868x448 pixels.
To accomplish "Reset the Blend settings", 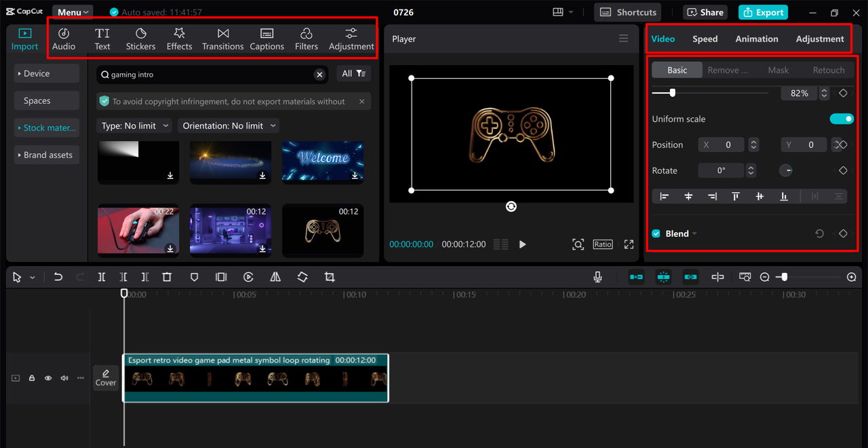I will pos(819,234).
